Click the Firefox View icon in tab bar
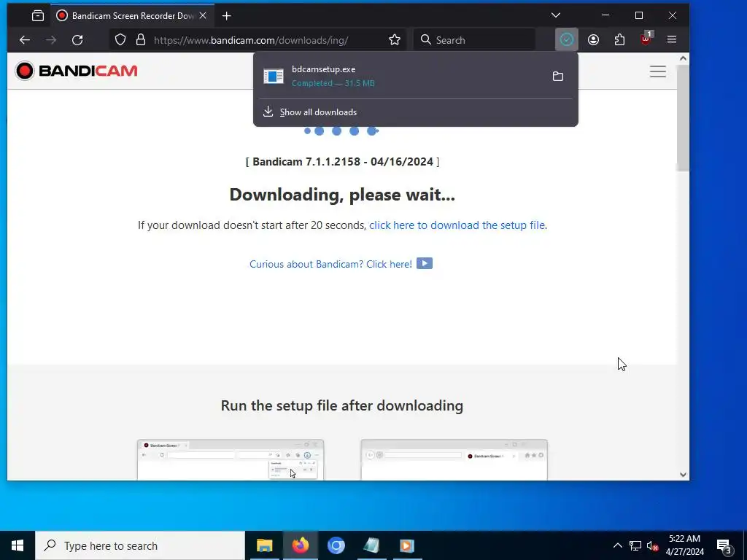The image size is (747, 560). pyautogui.click(x=38, y=16)
